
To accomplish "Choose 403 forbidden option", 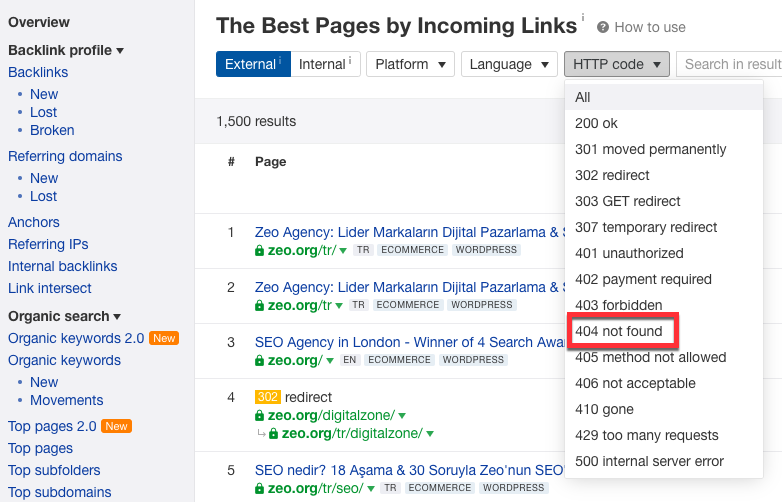I will (x=664, y=305).
